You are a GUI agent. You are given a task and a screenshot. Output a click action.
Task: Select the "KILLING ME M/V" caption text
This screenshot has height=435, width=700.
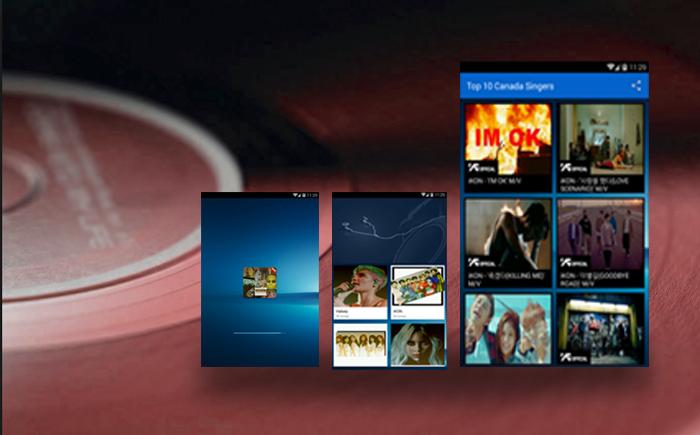click(504, 277)
